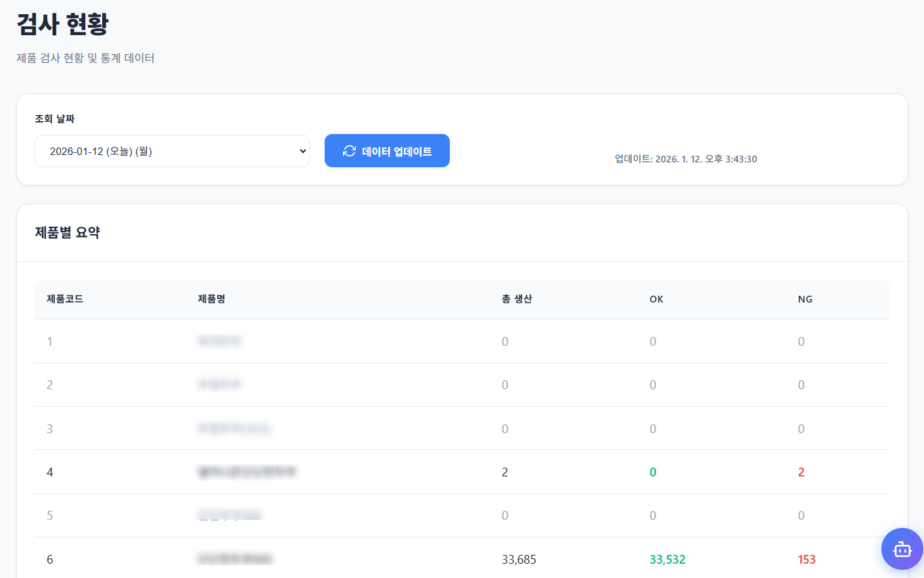Image resolution: width=924 pixels, height=578 pixels.
Task: Select product code 4 cell
Action: (x=50, y=472)
